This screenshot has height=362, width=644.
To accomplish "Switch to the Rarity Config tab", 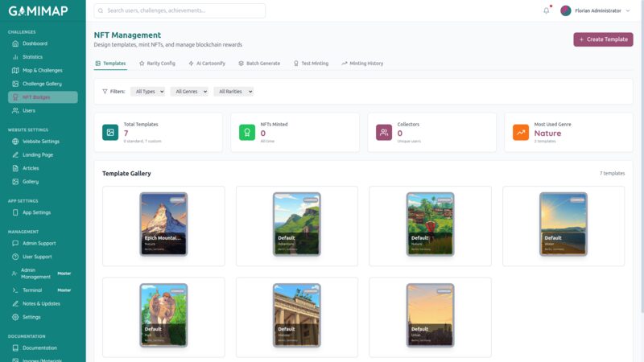I will [157, 63].
